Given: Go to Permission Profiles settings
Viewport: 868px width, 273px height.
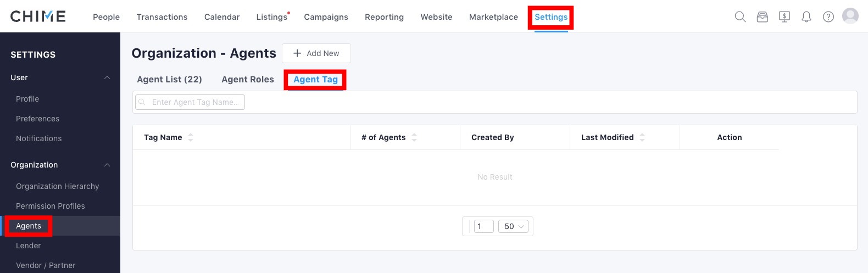Looking at the screenshot, I should click(x=51, y=206).
